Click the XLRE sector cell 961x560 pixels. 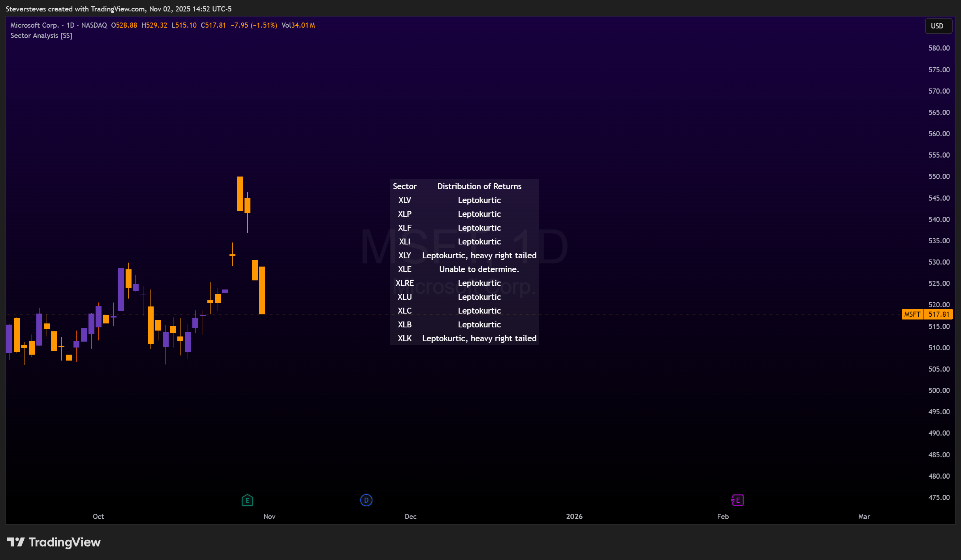404,283
